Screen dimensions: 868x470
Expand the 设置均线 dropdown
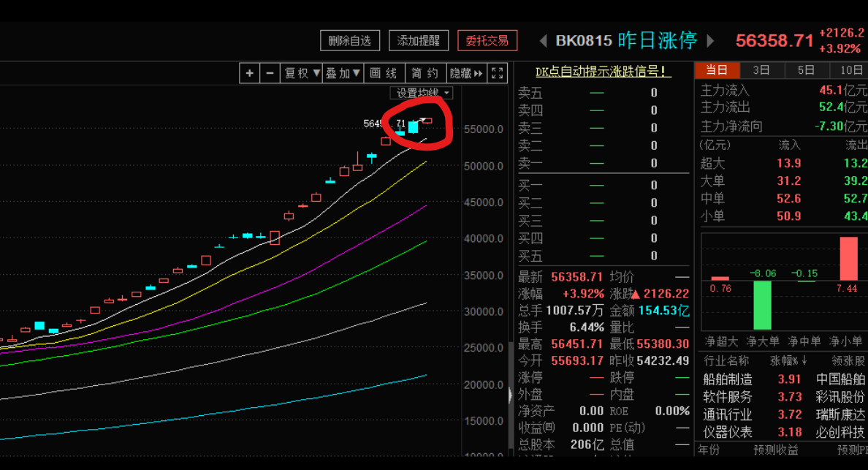pyautogui.click(x=423, y=93)
